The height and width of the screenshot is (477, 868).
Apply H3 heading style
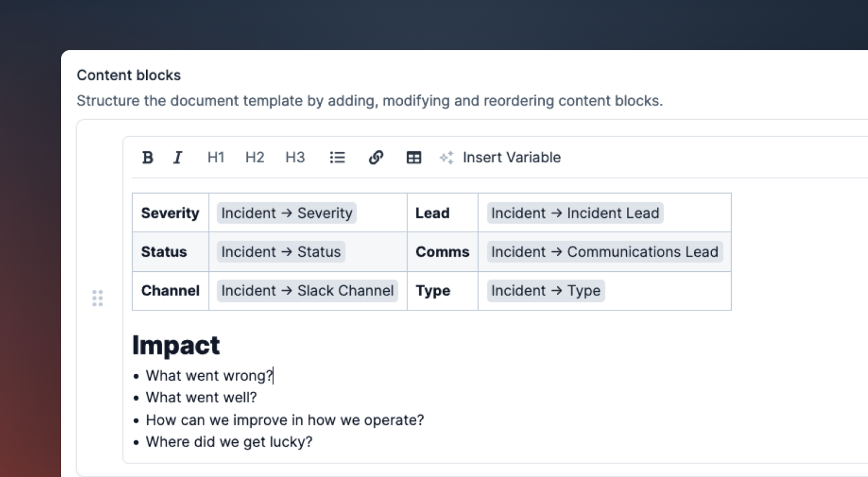(x=295, y=158)
